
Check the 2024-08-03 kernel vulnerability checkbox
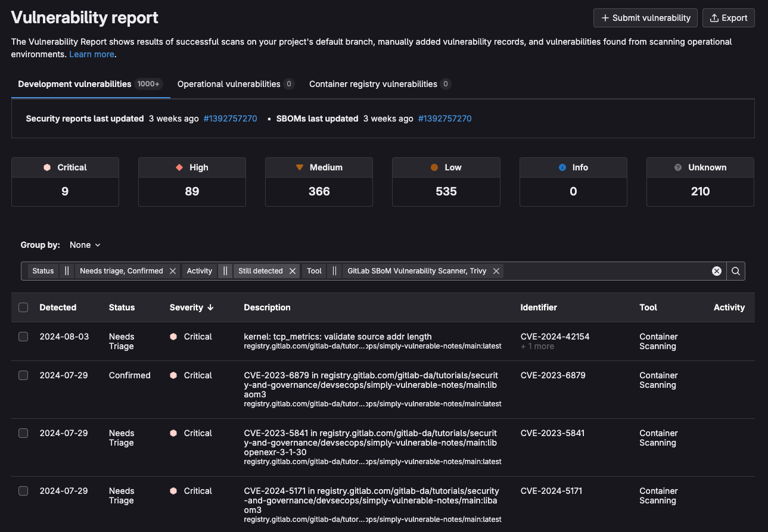point(23,337)
